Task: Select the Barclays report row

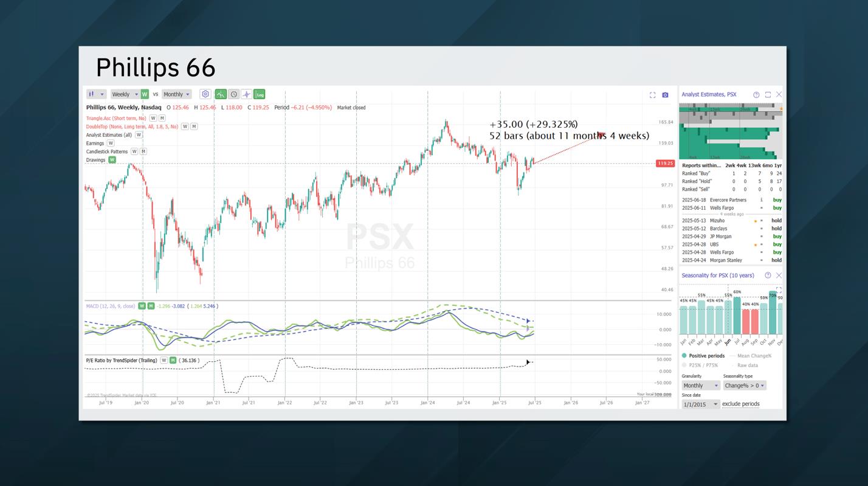Action: click(731, 229)
